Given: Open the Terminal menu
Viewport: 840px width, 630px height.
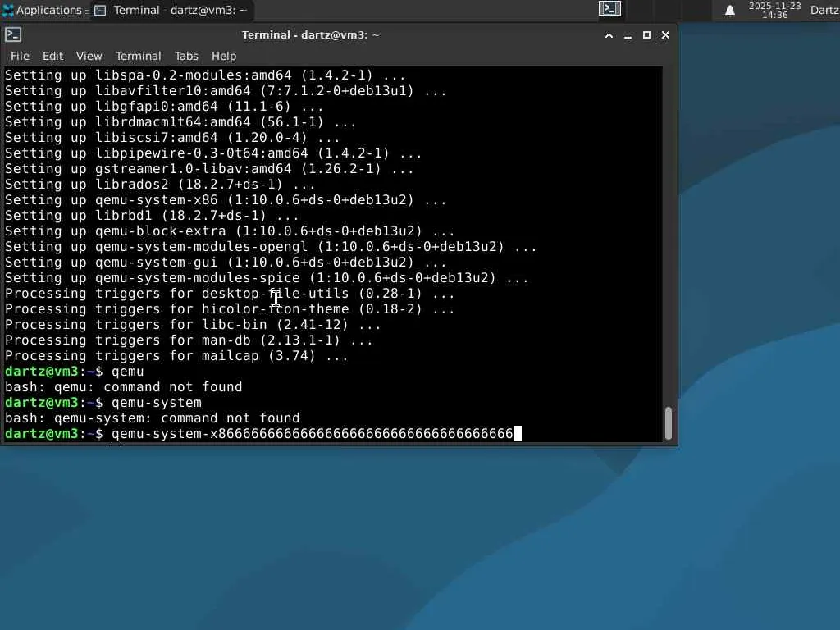Looking at the screenshot, I should point(138,57).
